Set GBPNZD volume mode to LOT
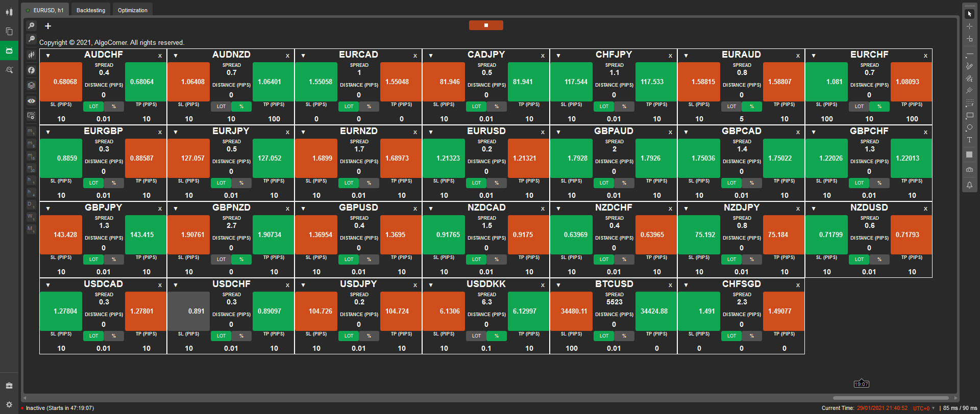Screen dimensions: 980x414 click(x=221, y=260)
